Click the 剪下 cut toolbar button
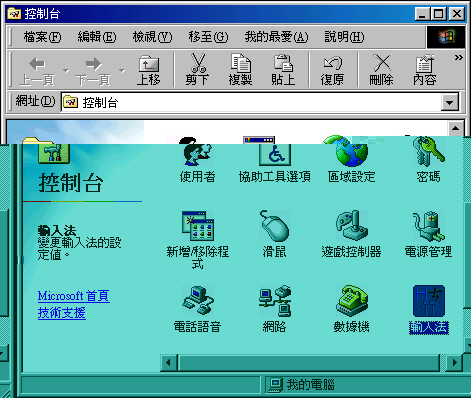Viewport: 471px width, 398px height. pos(197,69)
